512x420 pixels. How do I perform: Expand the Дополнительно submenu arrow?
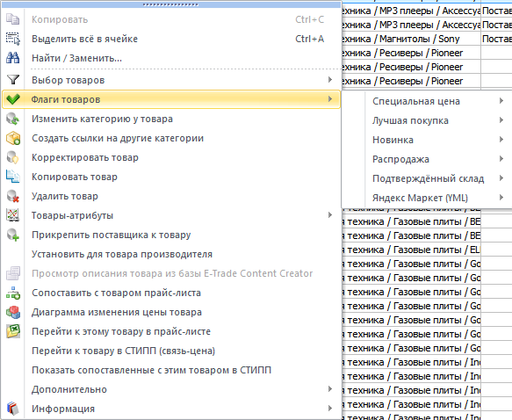pyautogui.click(x=330, y=389)
